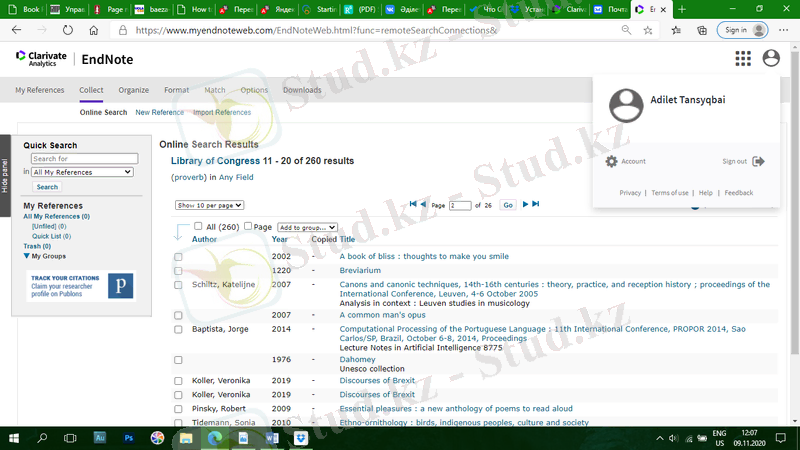800x450 pixels.
Task: Go to next results page arrow
Action: coord(525,204)
